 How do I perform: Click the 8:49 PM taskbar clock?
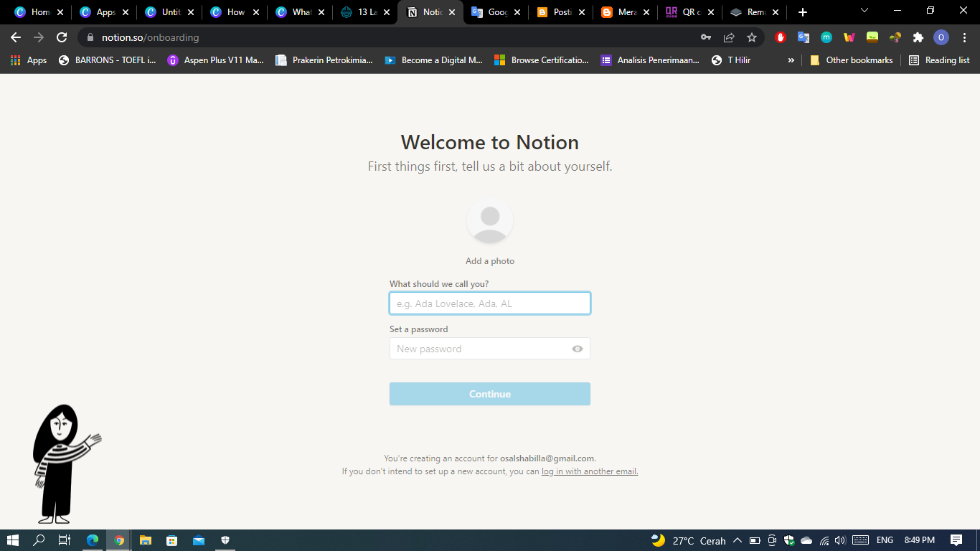point(919,540)
